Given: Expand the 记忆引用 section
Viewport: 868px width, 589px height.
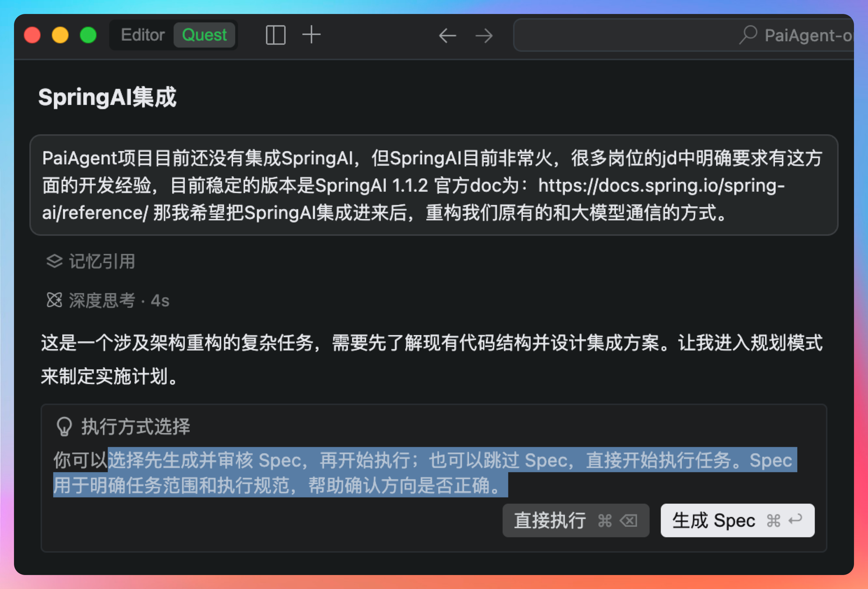Looking at the screenshot, I should pyautogui.click(x=90, y=261).
